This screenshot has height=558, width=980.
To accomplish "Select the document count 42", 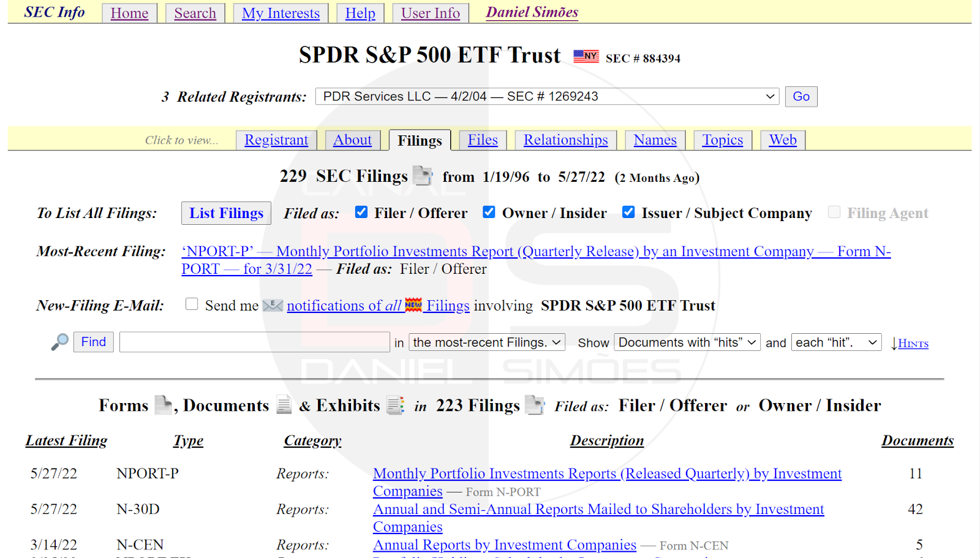I will click(x=915, y=509).
